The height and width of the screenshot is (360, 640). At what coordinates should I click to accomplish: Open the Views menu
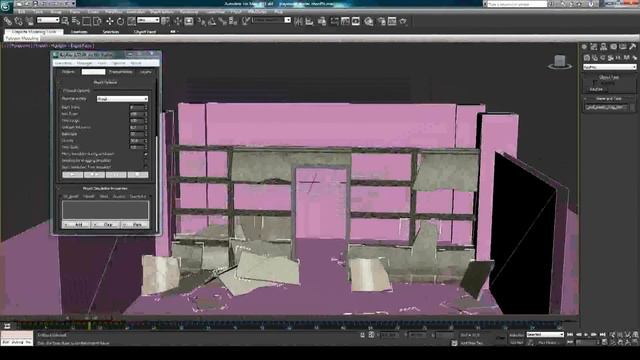click(75, 12)
